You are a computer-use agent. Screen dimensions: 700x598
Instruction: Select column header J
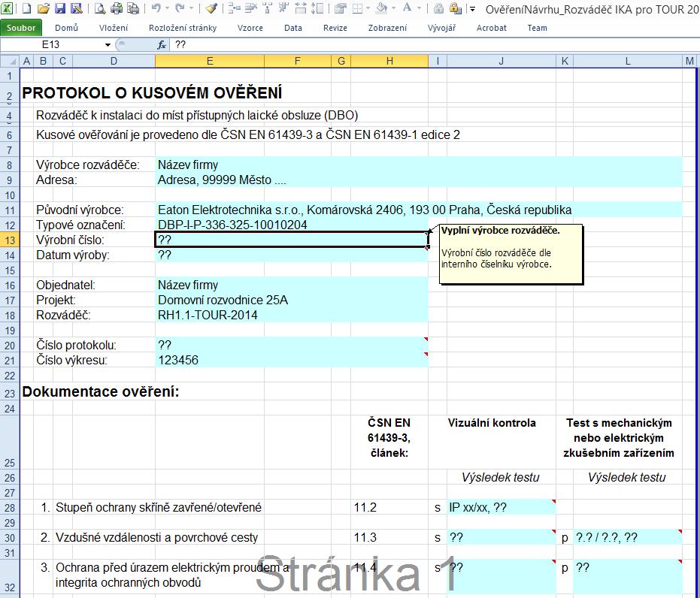502,61
